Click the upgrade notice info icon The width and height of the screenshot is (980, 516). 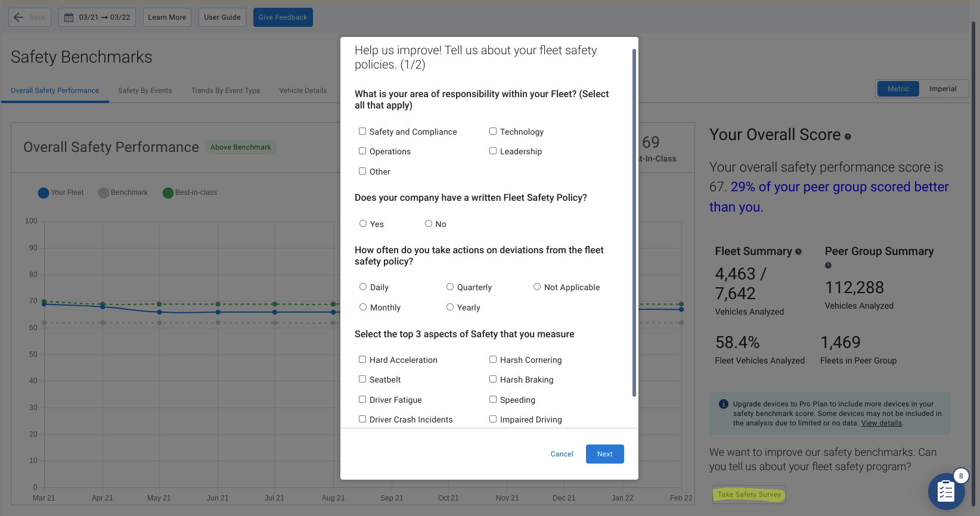(723, 404)
